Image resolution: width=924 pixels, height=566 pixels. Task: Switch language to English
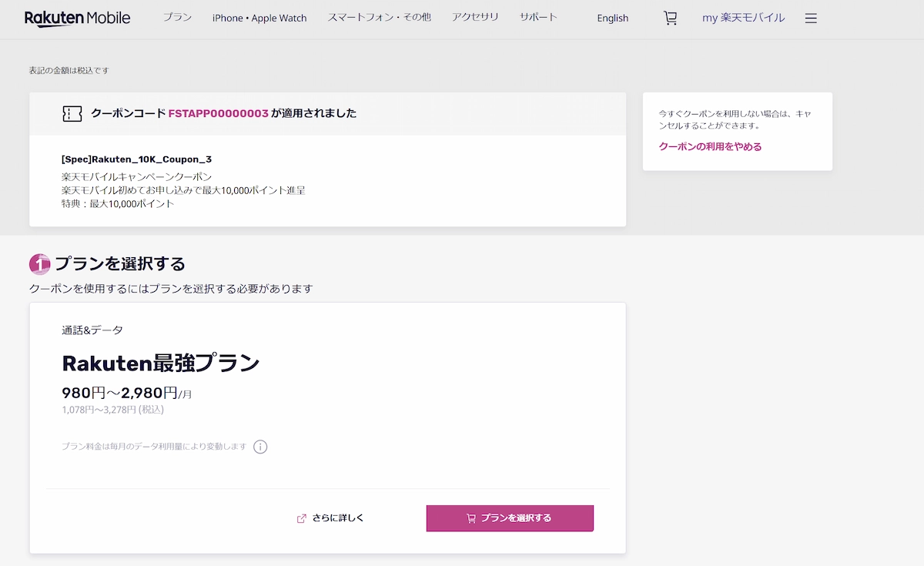613,18
